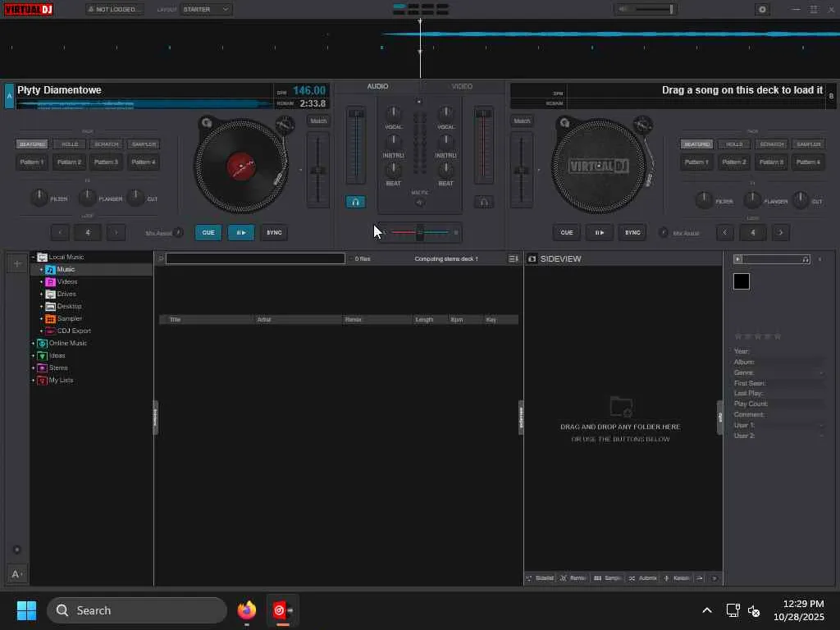
Task: Click the add folder plus icon in sidebar
Action: pyautogui.click(x=17, y=263)
